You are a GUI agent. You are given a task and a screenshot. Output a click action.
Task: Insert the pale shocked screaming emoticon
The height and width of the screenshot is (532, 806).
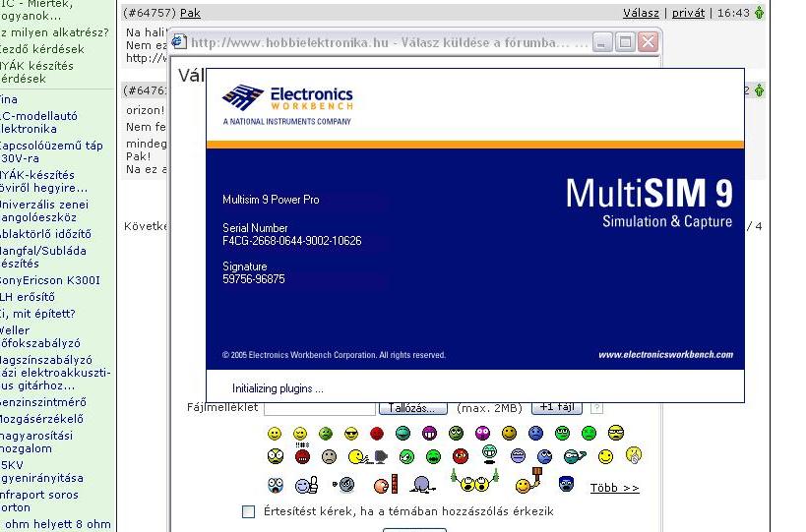[x=276, y=485]
